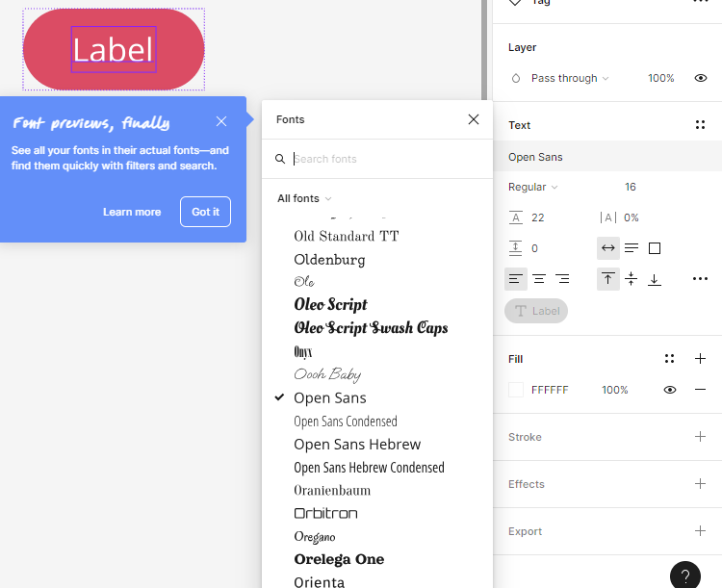This screenshot has width=722, height=588.
Task: Click the paragraph spacing icon
Action: pos(515,248)
